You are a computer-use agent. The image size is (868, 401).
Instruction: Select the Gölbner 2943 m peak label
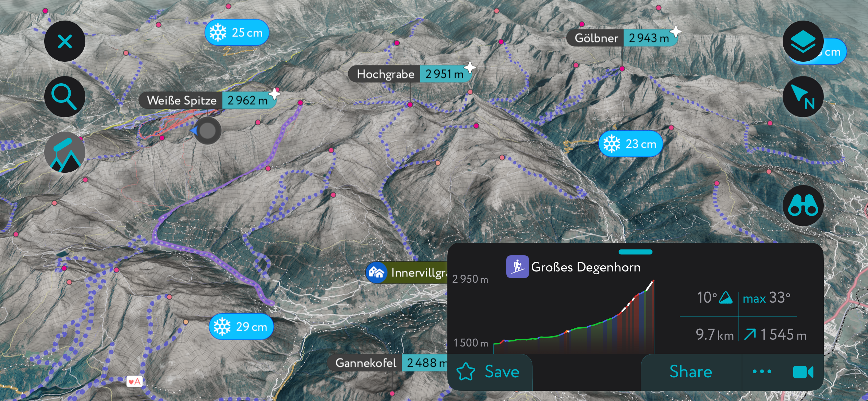pyautogui.click(x=622, y=38)
